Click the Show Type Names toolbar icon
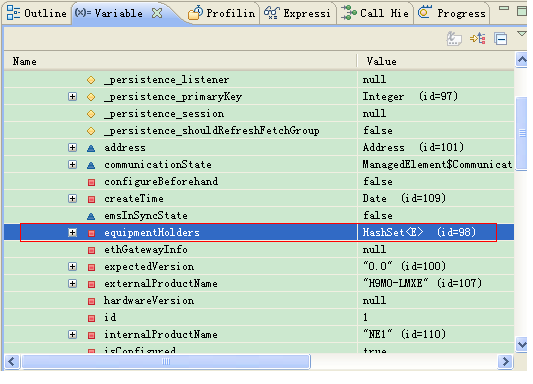 pos(454,39)
